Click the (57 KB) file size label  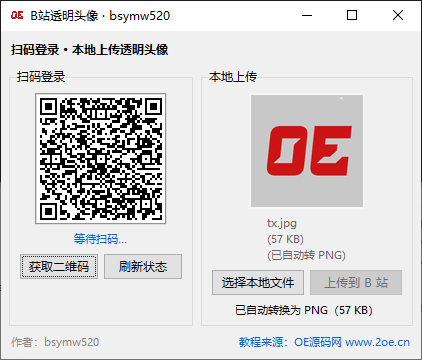[x=285, y=239]
